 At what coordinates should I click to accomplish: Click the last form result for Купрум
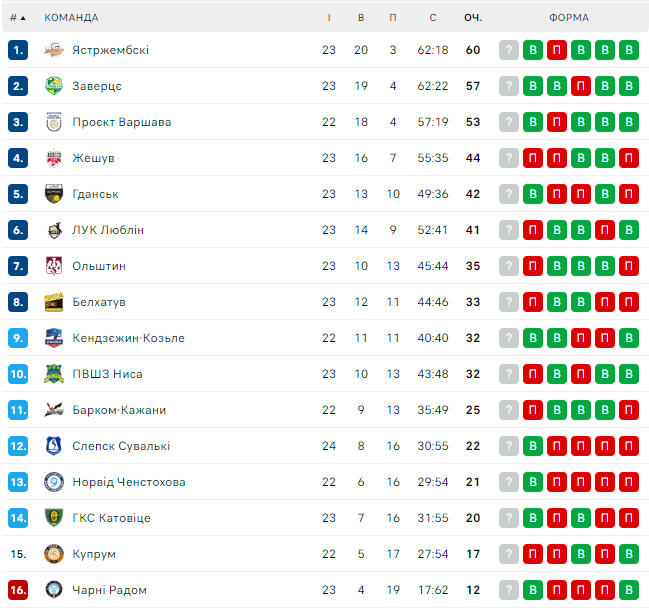(629, 554)
